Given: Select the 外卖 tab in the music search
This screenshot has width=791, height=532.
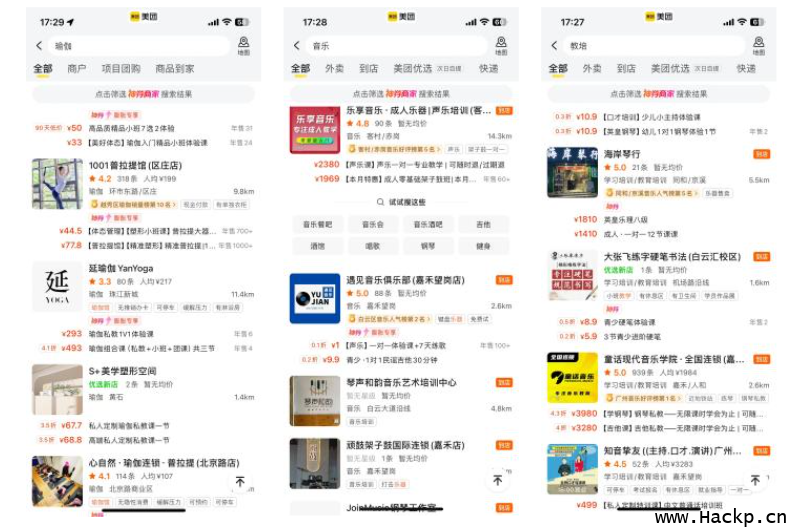Looking at the screenshot, I should pos(334,68).
